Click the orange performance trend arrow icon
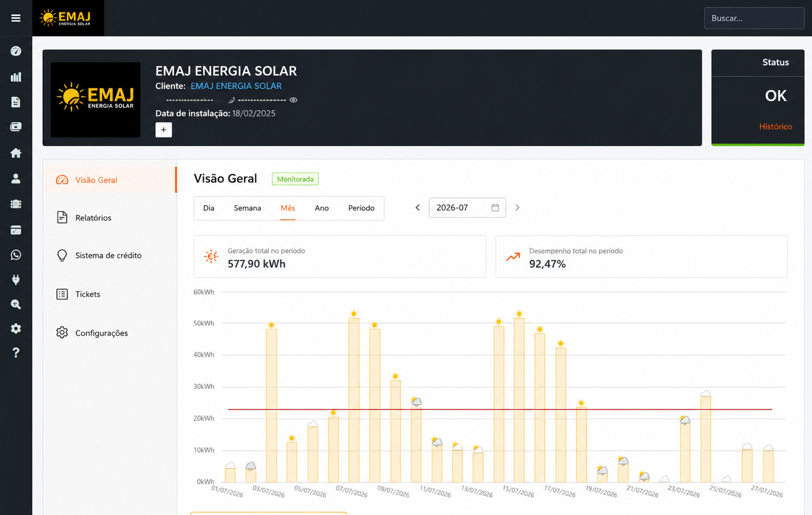 point(513,256)
